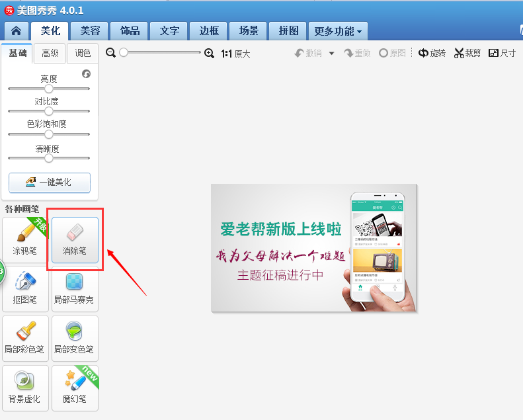Select the 涂鸦笔 doodle brush tool
Screen dimensions: 523x420
(x=26, y=239)
